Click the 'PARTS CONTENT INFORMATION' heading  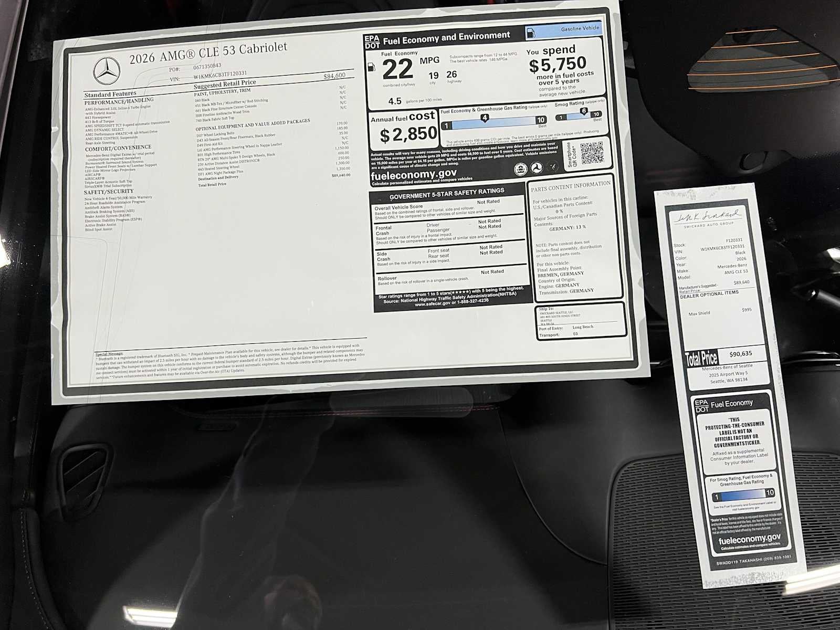point(571,186)
